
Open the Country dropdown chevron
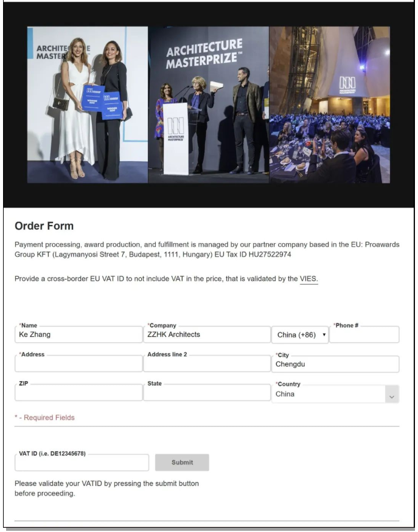click(x=392, y=394)
